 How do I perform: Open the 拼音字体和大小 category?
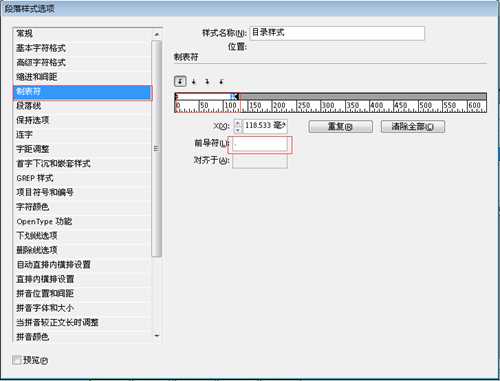click(x=82, y=308)
